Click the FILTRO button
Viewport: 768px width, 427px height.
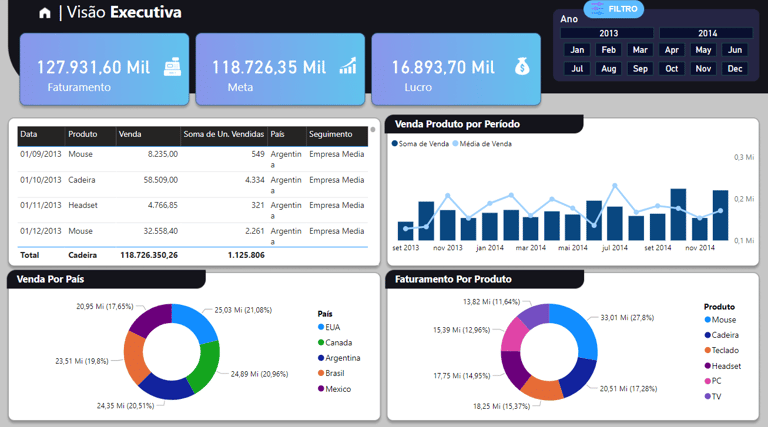pyautogui.click(x=614, y=9)
